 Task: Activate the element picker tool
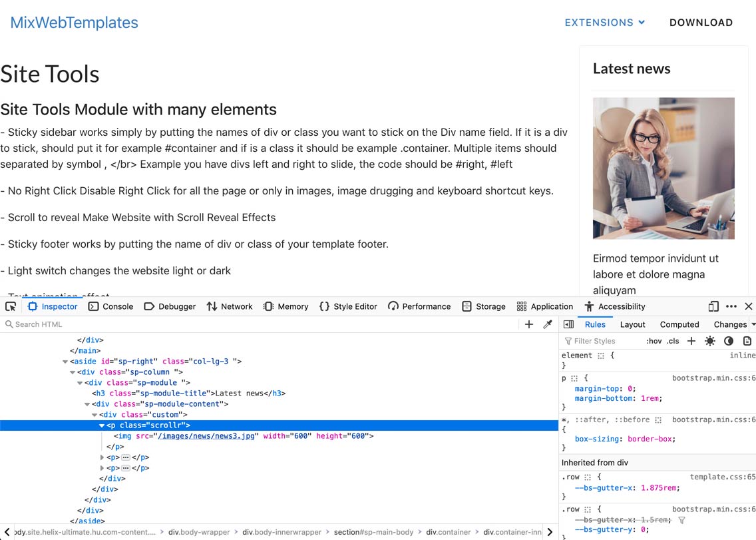pyautogui.click(x=11, y=306)
